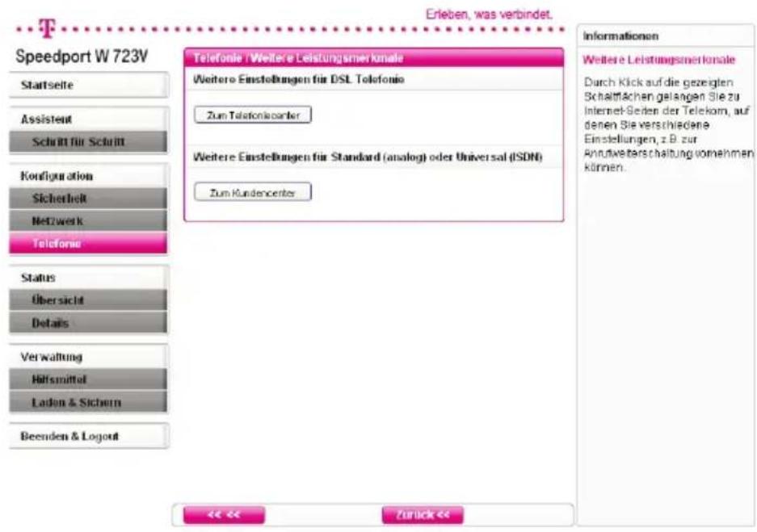Click the Zum Telefoniecenter button

tap(253, 115)
